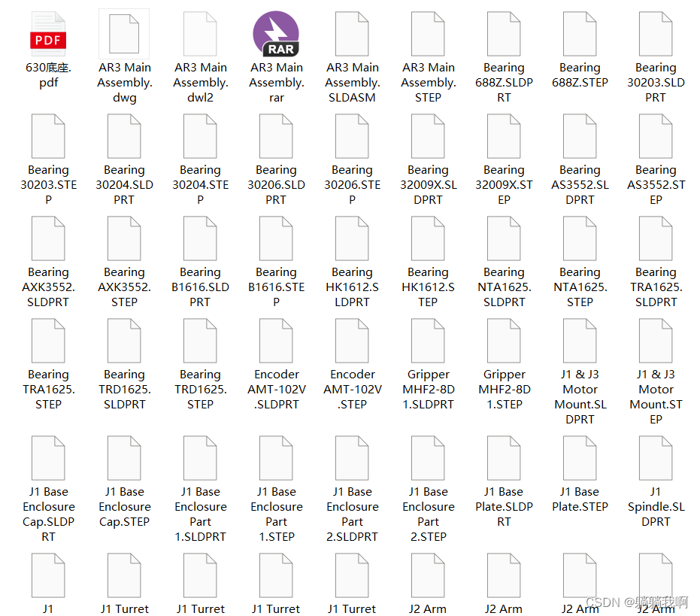Viewport: 700px width, 616px height.
Task: Select the Gripper MHF2-8D1.SLDPRT file icon
Action: coord(428,341)
